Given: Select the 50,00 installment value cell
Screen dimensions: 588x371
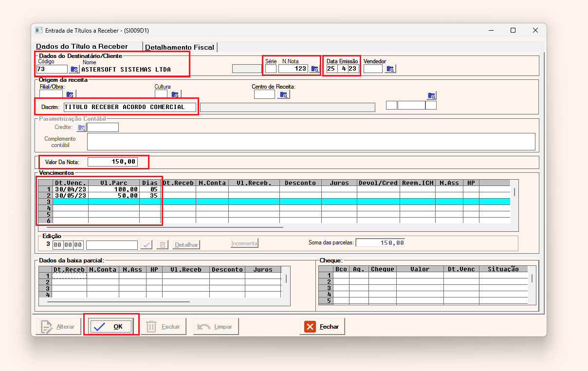Looking at the screenshot, I should click(x=114, y=195).
